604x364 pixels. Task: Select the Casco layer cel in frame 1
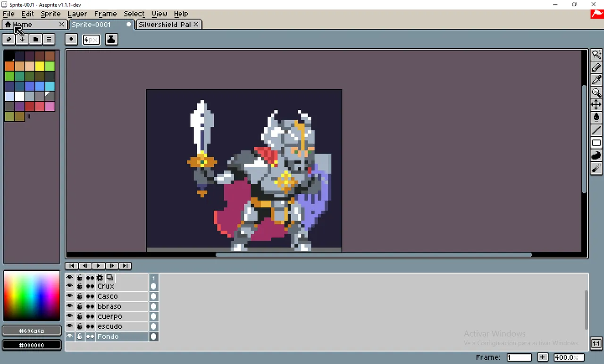[x=153, y=296]
